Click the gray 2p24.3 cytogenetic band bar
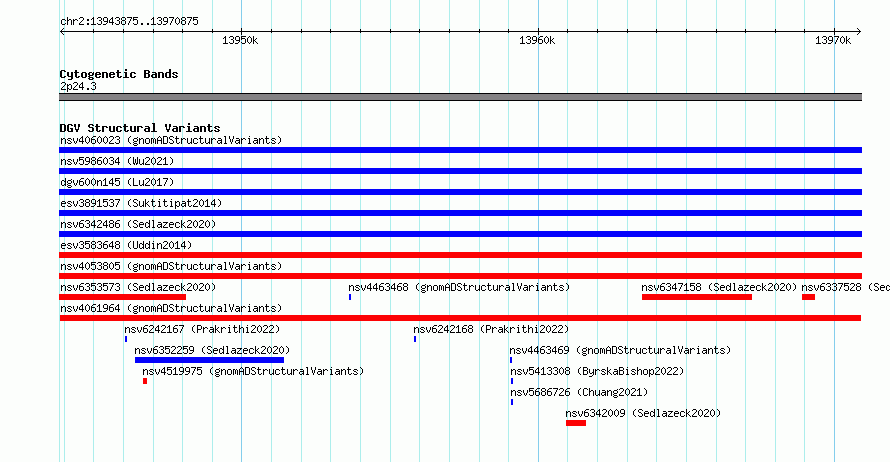Image resolution: width=890 pixels, height=462 pixels. [460, 97]
